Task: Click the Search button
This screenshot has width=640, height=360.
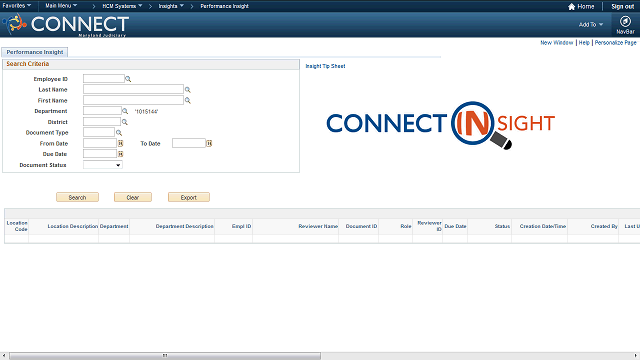Action: (77, 197)
